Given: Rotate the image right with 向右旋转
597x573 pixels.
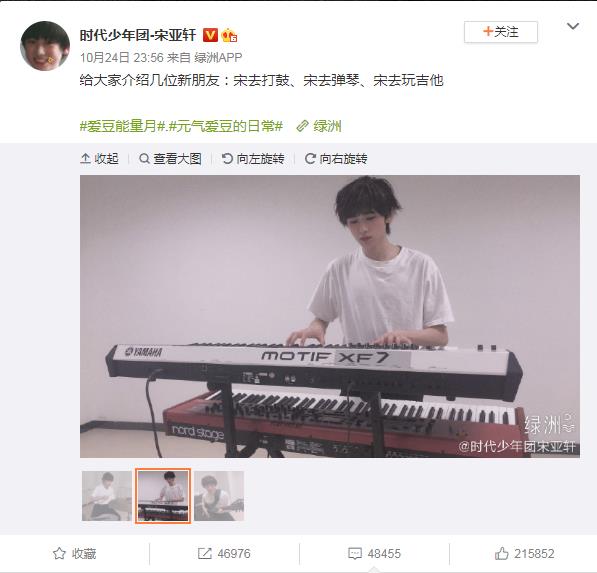Looking at the screenshot, I should pos(336,158).
